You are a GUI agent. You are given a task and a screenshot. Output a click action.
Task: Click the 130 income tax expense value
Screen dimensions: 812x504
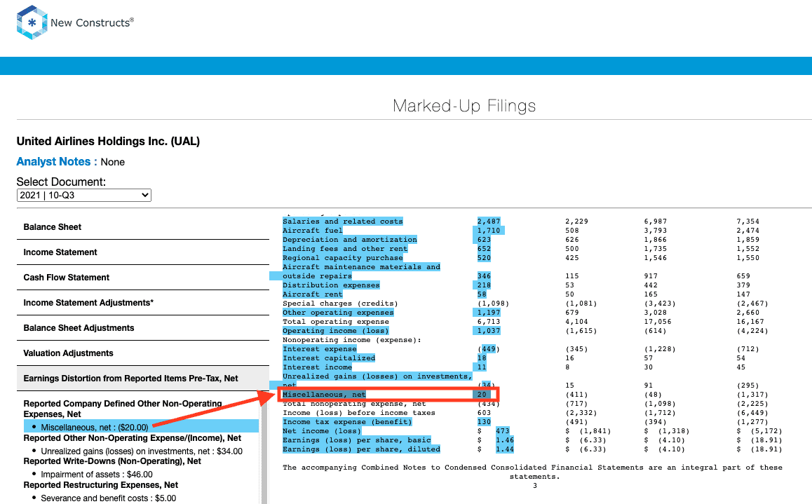(485, 422)
